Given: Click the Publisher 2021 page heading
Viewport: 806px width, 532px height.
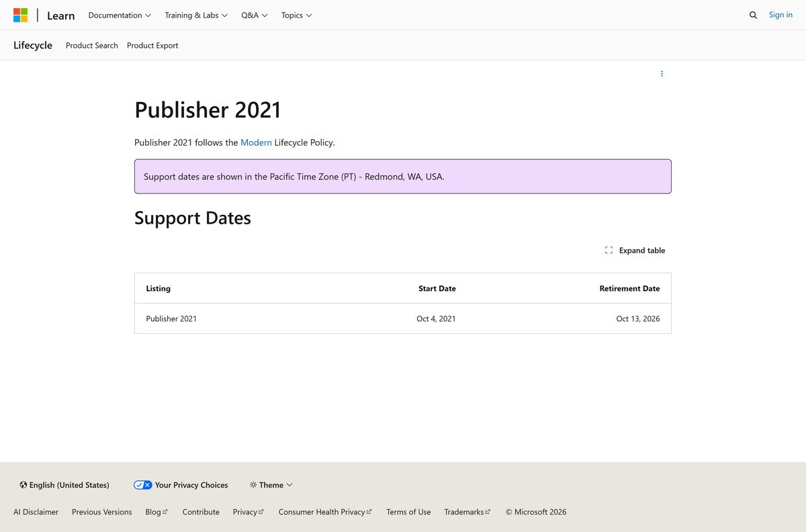Looking at the screenshot, I should coord(208,110).
